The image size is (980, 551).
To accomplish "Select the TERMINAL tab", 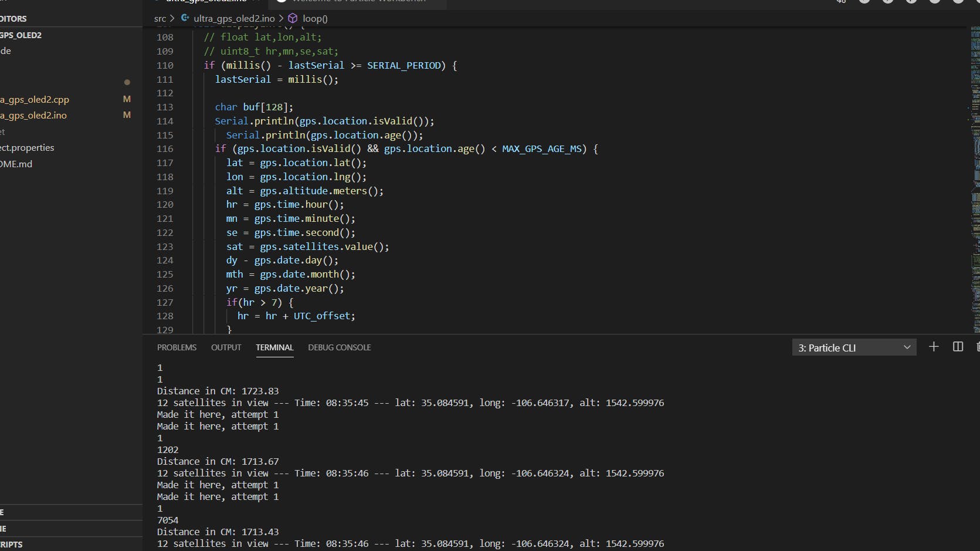I will (274, 347).
